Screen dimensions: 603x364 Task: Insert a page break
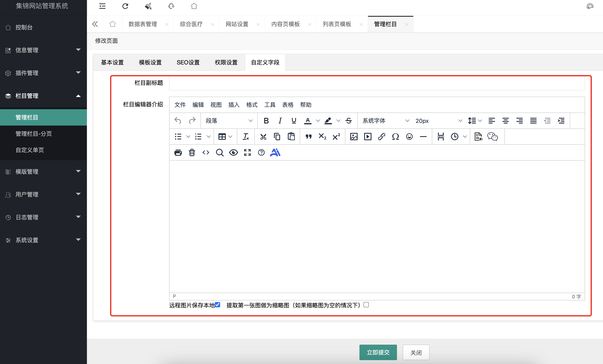pyautogui.click(x=441, y=136)
